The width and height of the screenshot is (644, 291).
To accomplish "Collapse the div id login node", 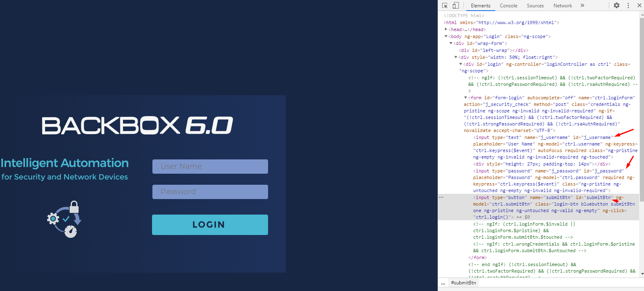I will tap(461, 64).
